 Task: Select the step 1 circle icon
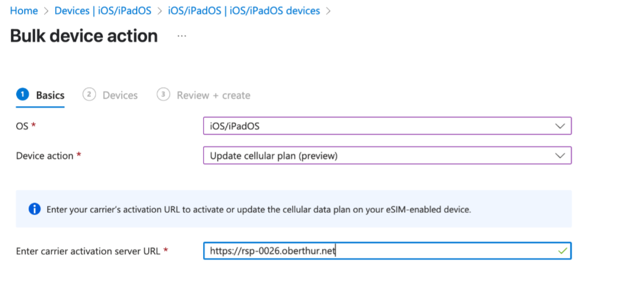pos(22,95)
